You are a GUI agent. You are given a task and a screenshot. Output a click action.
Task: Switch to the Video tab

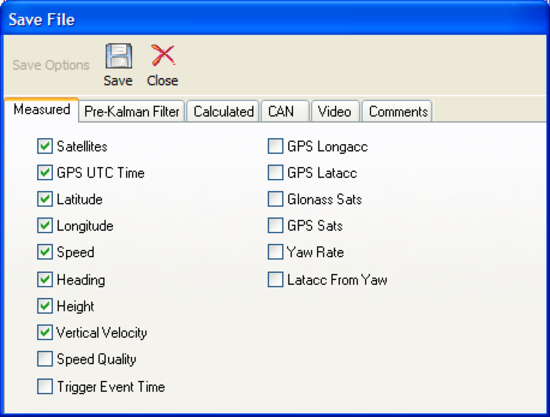pos(335,112)
